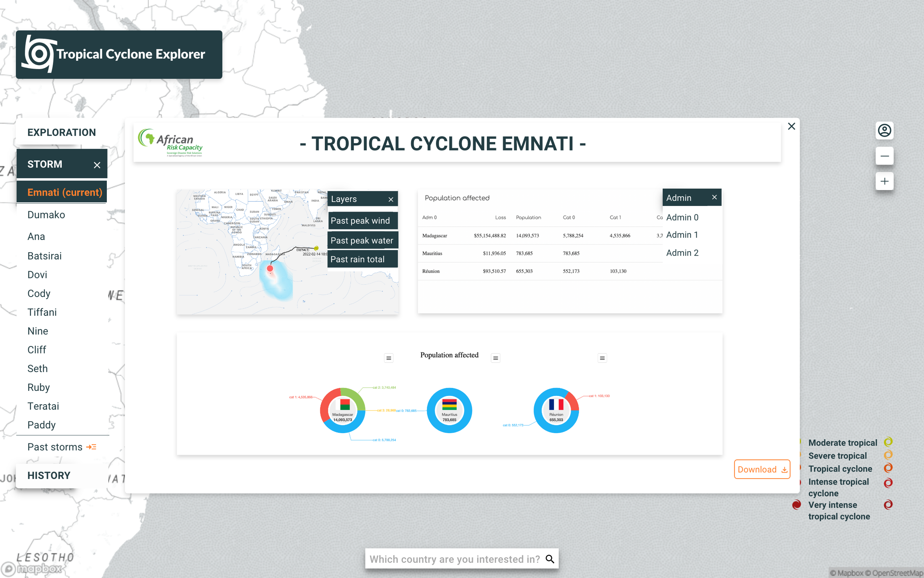Click the Réunion flag donut chart
924x578 pixels.
[x=556, y=410]
